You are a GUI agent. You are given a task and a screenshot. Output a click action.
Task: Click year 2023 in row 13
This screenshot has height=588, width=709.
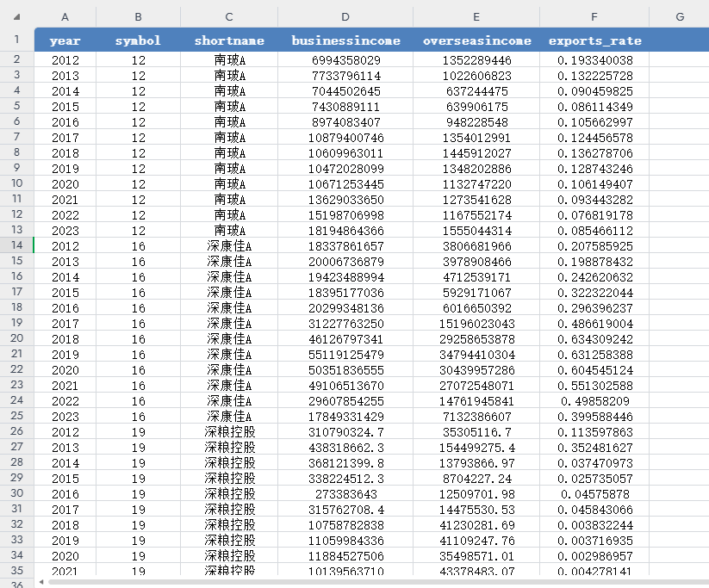coord(65,231)
